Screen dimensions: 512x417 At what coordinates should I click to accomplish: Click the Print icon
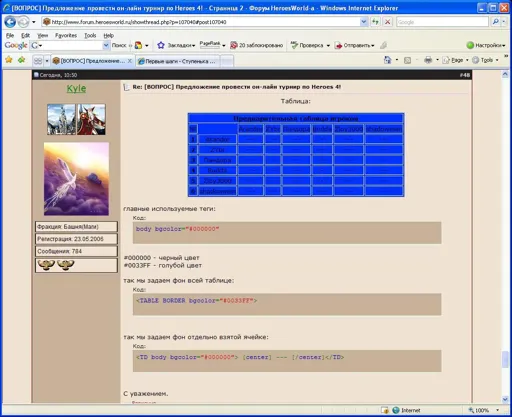tap(428, 60)
